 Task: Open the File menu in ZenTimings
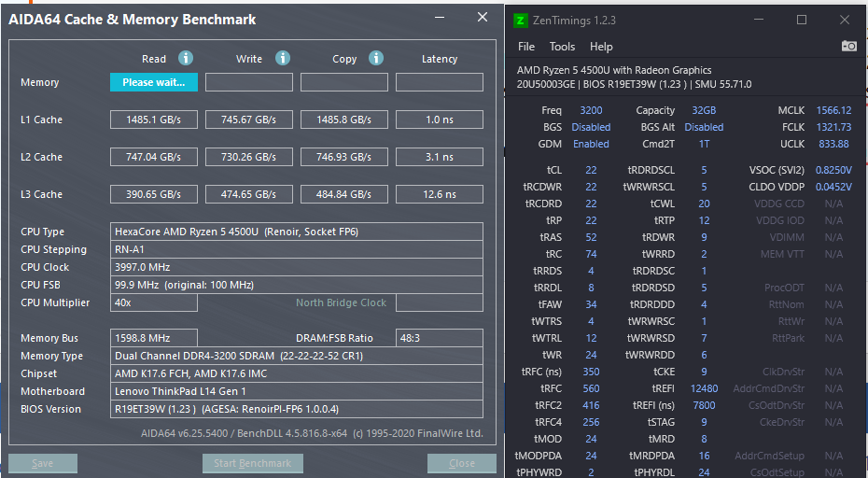click(x=525, y=47)
